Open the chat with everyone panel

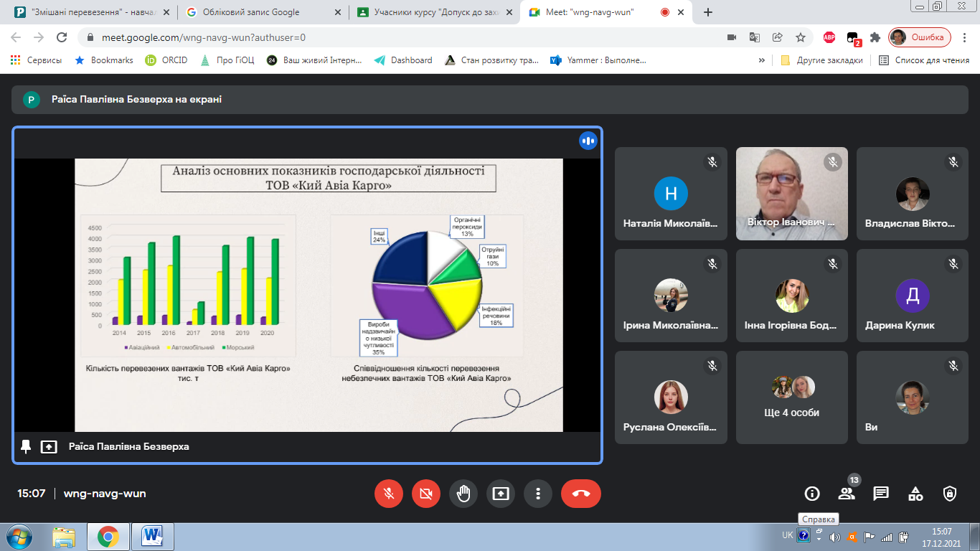click(x=881, y=494)
